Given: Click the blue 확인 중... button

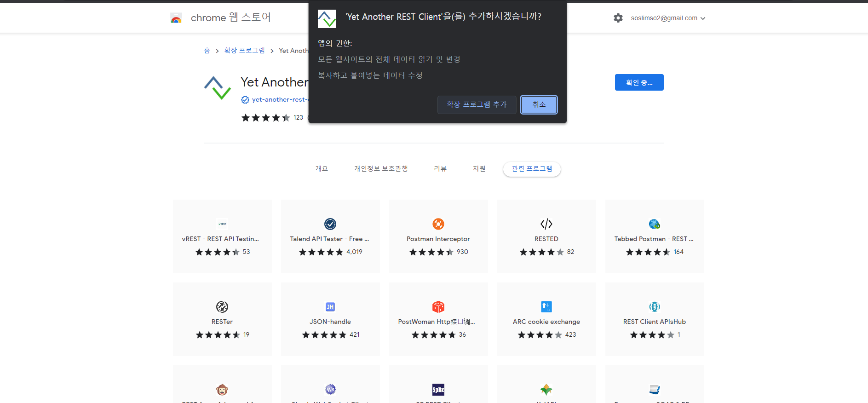Looking at the screenshot, I should [639, 82].
